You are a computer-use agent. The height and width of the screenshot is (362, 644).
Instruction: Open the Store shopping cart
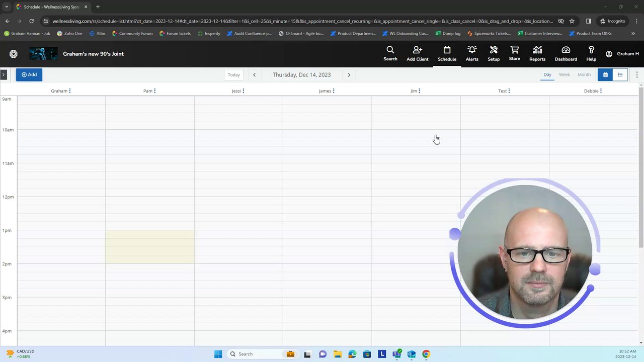coord(514,53)
